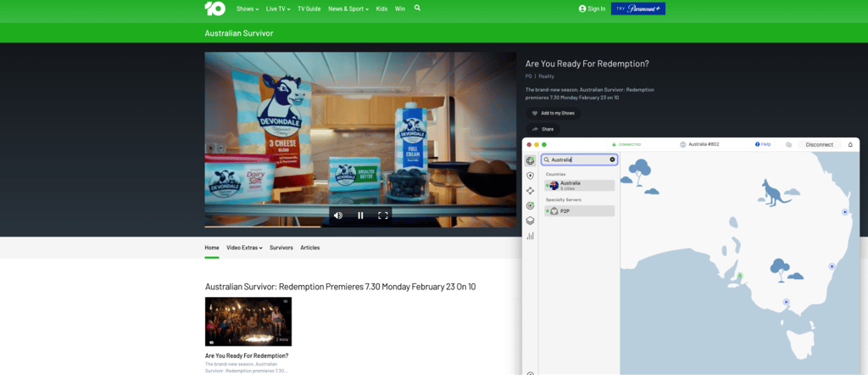The width and height of the screenshot is (868, 375).
Task: Open the Network 10 logo homepage
Action: click(x=214, y=8)
